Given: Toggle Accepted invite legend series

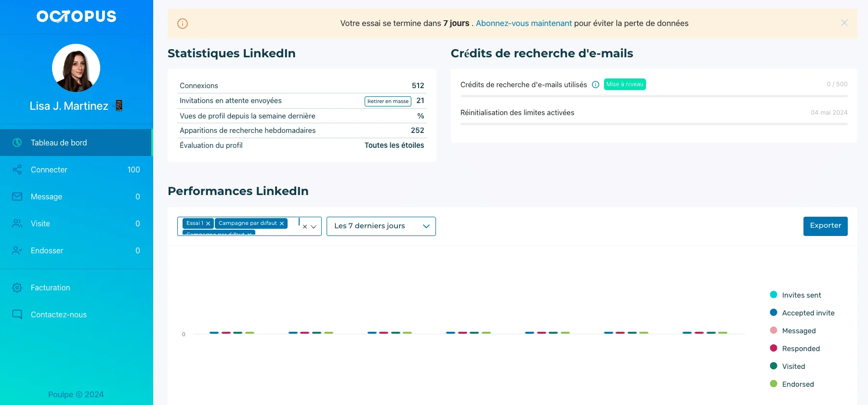Looking at the screenshot, I should [x=802, y=313].
